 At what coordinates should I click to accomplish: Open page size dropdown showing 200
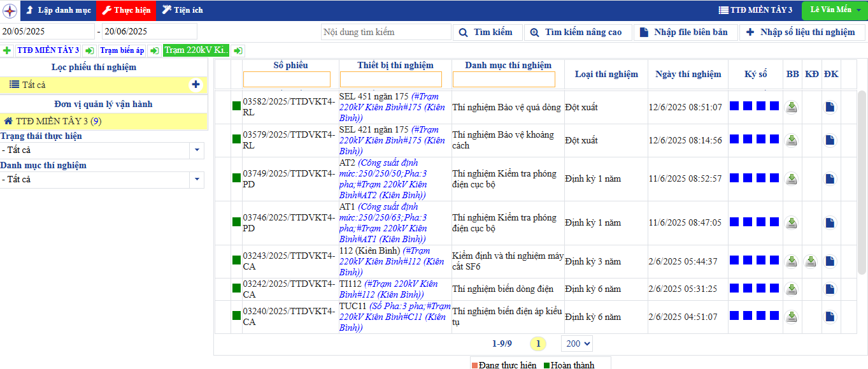point(576,344)
